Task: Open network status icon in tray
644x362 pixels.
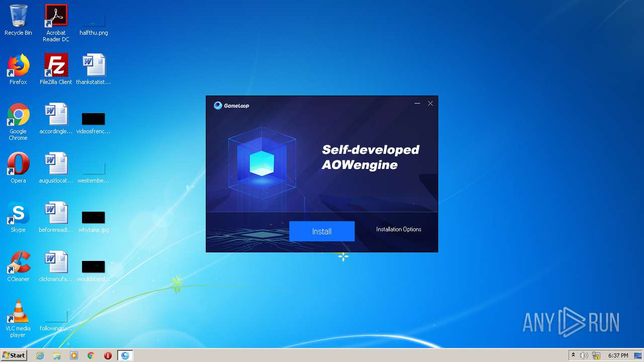Action: click(596, 355)
